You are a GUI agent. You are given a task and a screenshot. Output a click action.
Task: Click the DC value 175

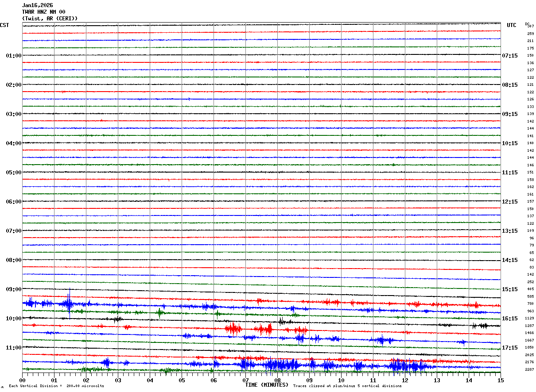530,48
